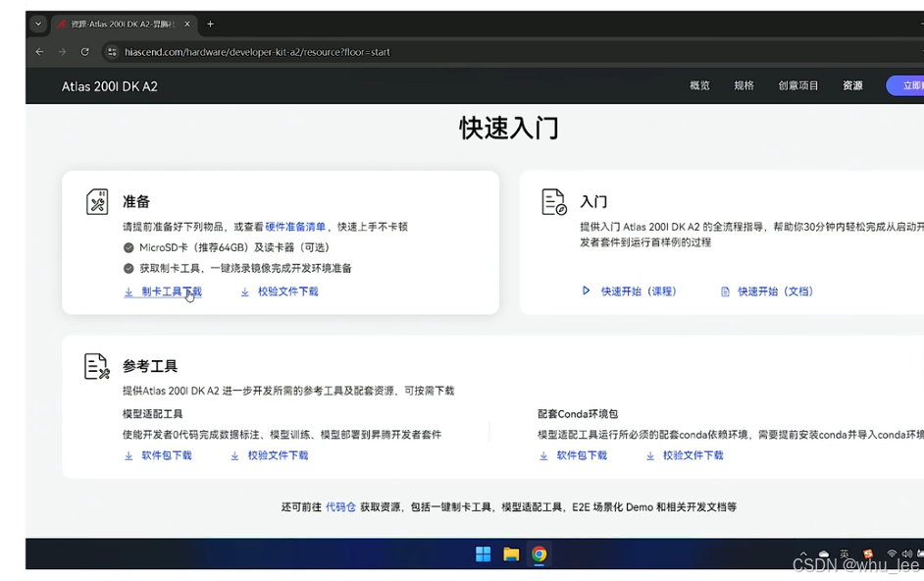
Task: Download via 制卡工具下载 link
Action: click(x=172, y=291)
